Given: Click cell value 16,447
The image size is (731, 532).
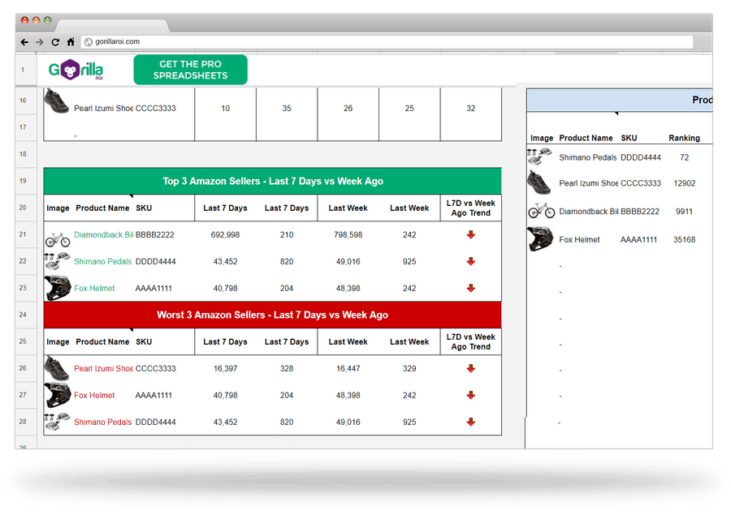Looking at the screenshot, I should [348, 368].
